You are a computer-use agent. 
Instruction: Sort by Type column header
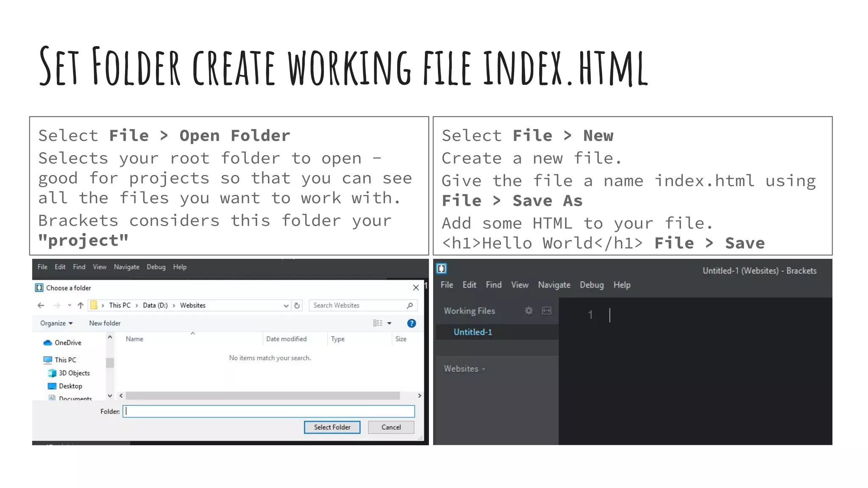(x=338, y=339)
